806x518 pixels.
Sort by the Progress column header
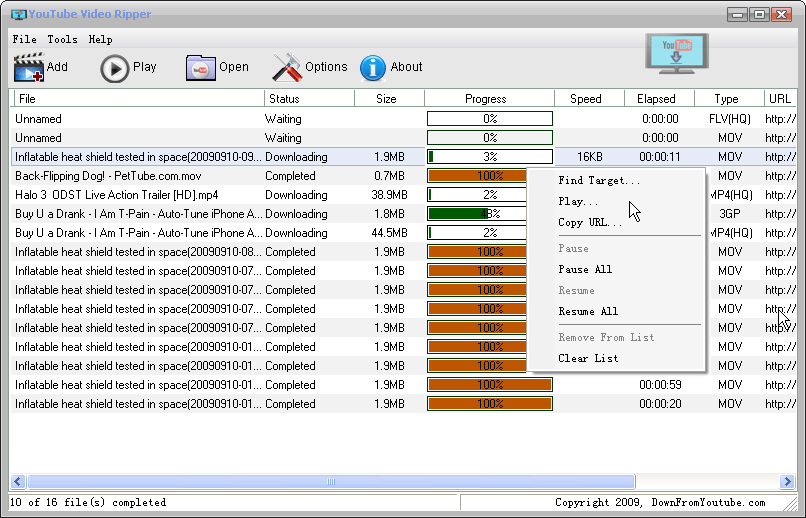[489, 99]
